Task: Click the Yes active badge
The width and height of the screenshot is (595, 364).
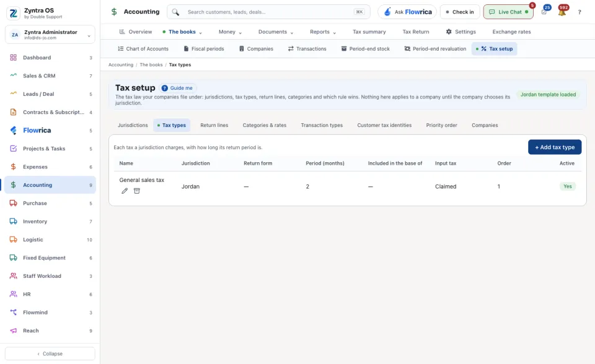Action: [x=567, y=186]
